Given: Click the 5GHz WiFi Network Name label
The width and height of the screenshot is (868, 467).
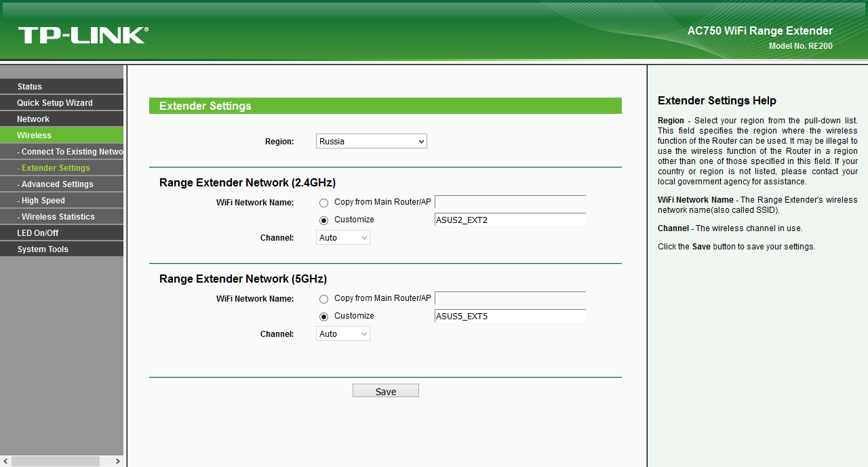Looking at the screenshot, I should point(255,299).
